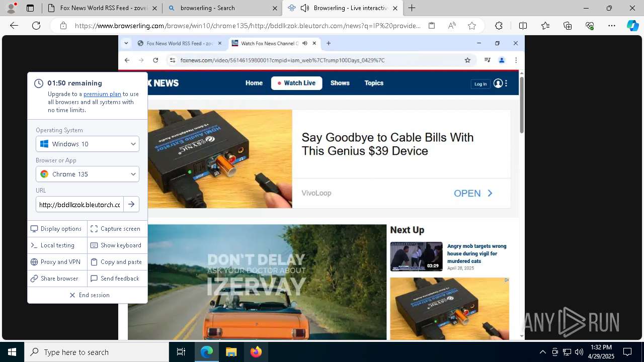Submit URL with arrow button

(x=131, y=204)
